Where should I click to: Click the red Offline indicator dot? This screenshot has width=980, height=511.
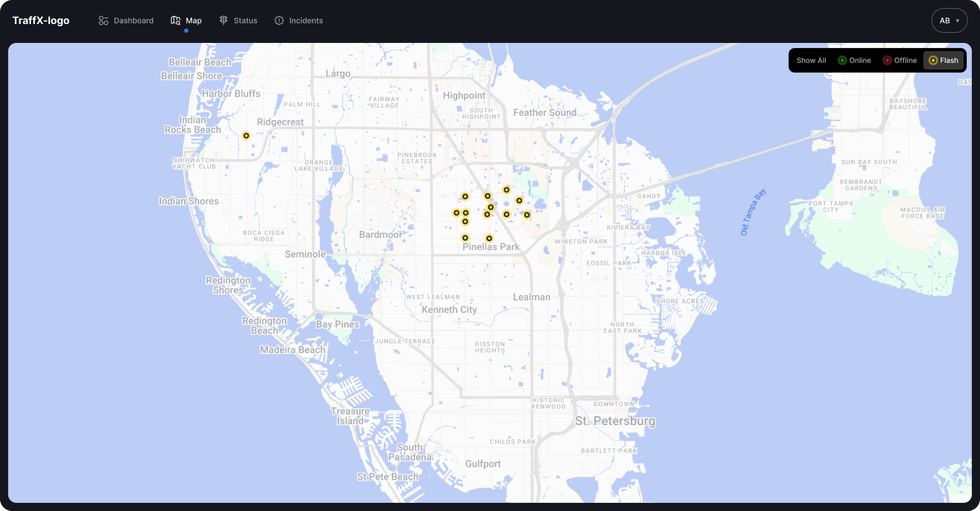coord(888,60)
